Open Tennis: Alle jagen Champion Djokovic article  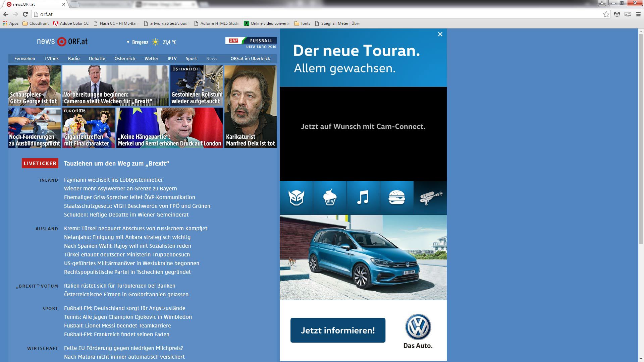[128, 317]
